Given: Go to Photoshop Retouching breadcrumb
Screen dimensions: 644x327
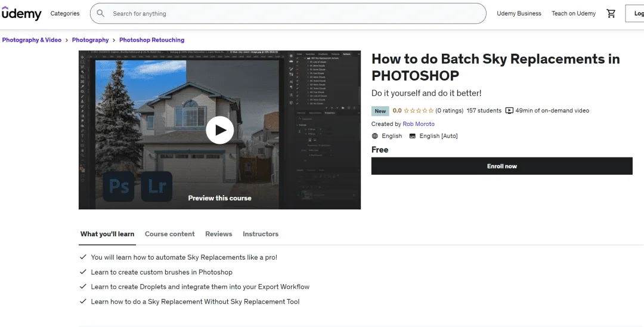Looking at the screenshot, I should click(151, 40).
